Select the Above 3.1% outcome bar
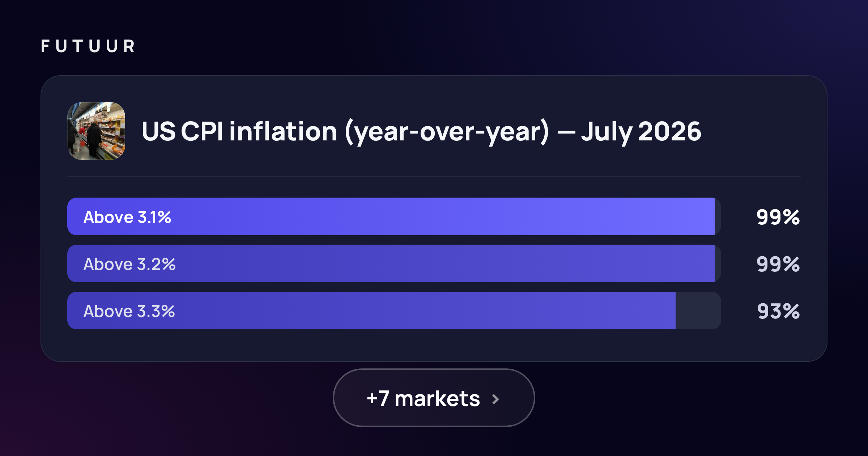This screenshot has width=868, height=456. (x=394, y=216)
